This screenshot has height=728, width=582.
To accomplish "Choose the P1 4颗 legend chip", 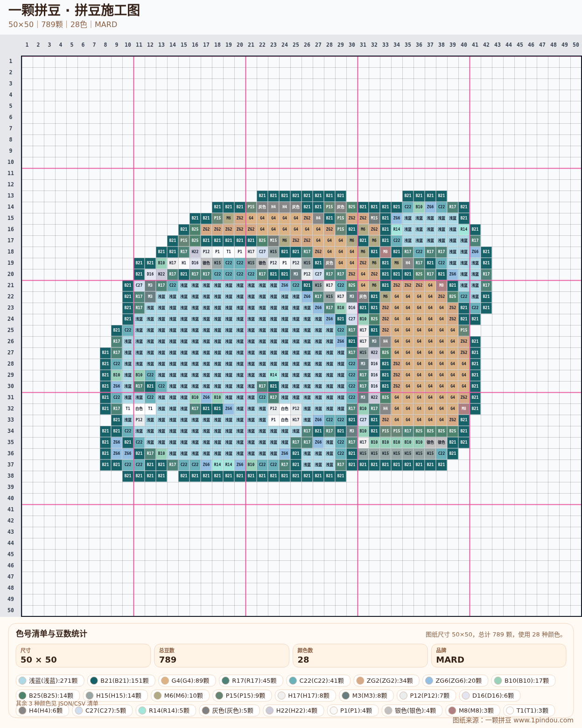I will point(353,710).
